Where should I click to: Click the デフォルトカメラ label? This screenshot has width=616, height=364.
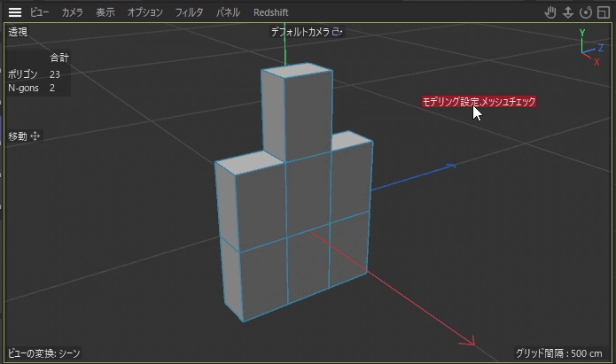300,32
